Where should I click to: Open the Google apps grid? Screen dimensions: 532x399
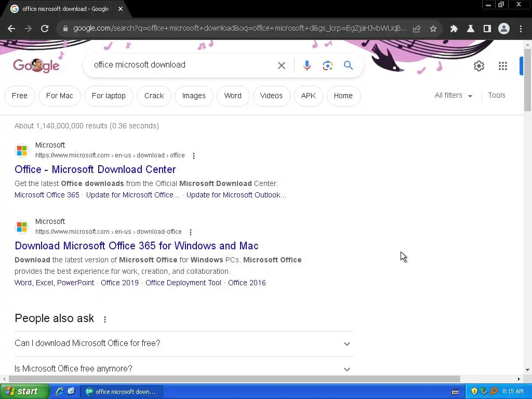pos(503,66)
